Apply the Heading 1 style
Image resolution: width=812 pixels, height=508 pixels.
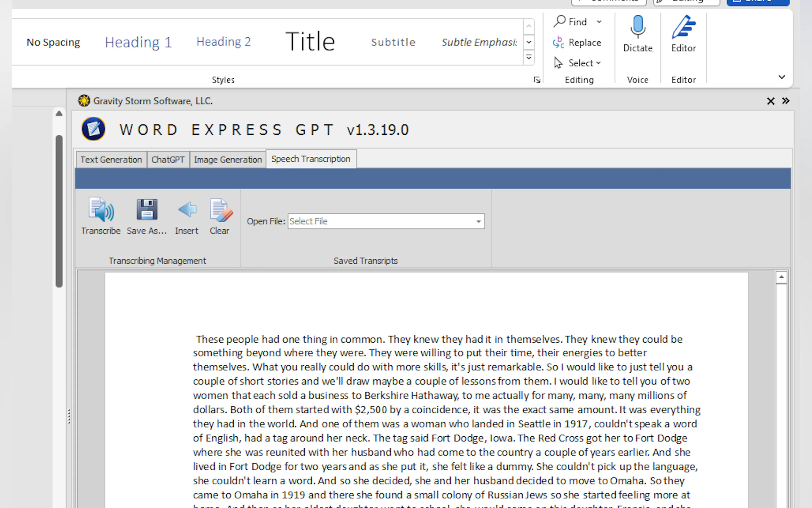138,43
